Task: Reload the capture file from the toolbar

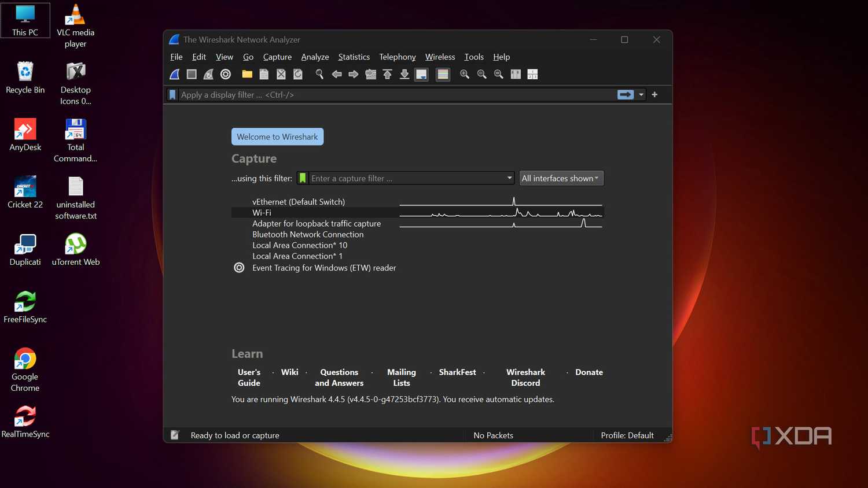Action: [298, 74]
